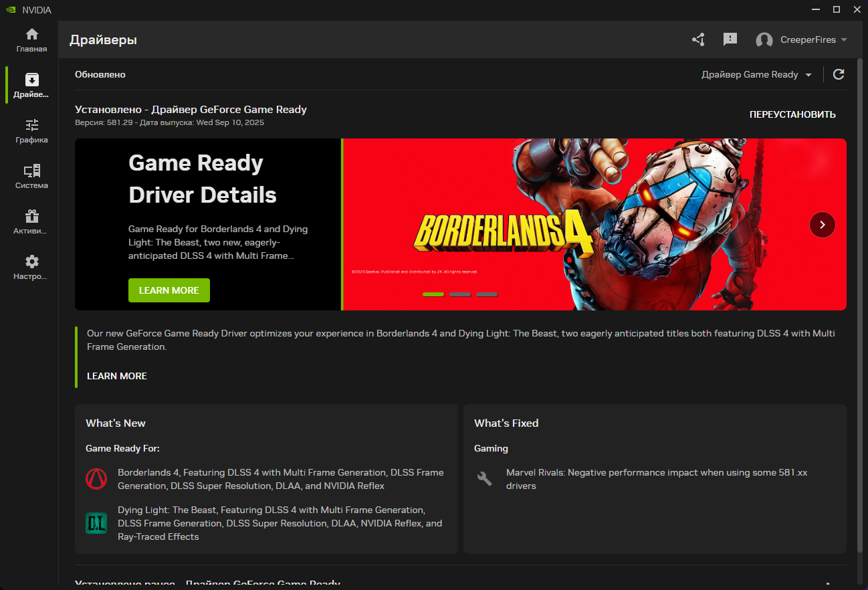
Task: Click the Dying Light game icon
Action: tap(96, 523)
